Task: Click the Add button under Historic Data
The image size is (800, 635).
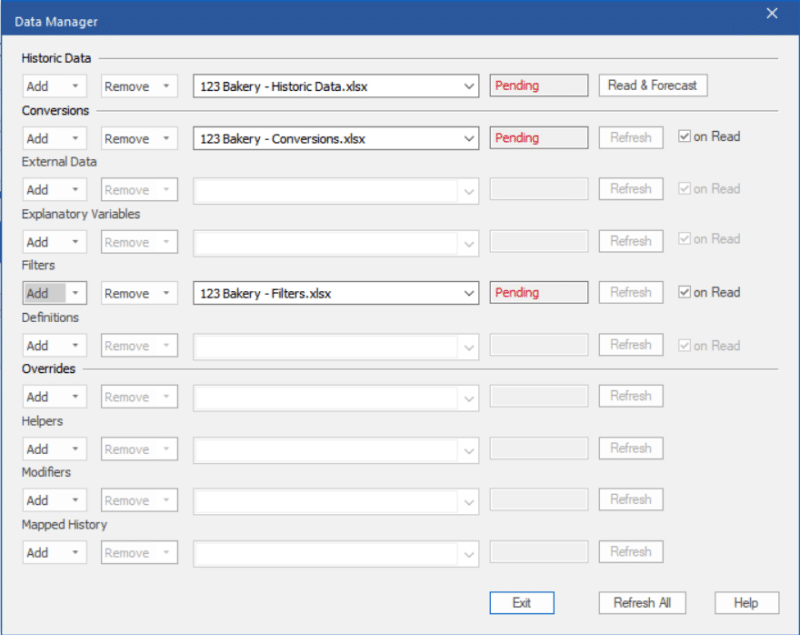Action: 40,85
